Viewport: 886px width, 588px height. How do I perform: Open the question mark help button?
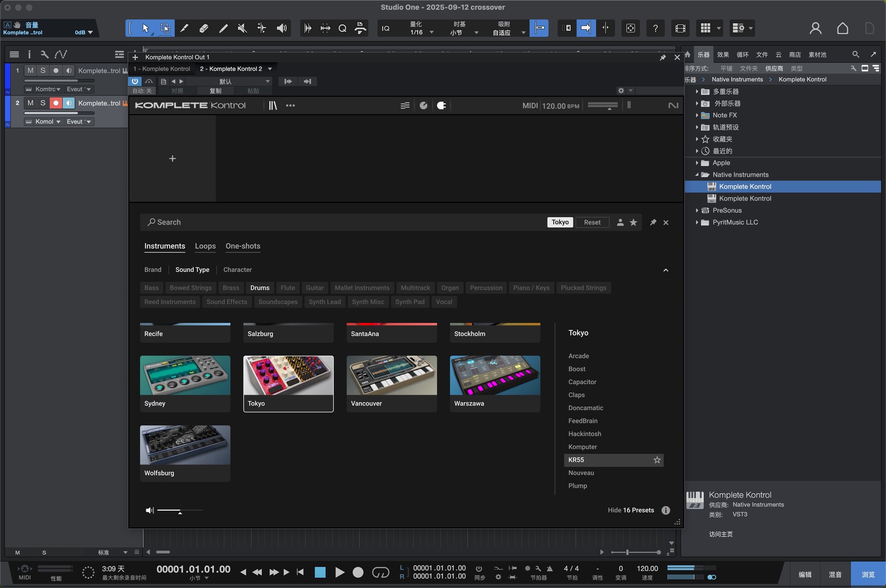tap(655, 28)
